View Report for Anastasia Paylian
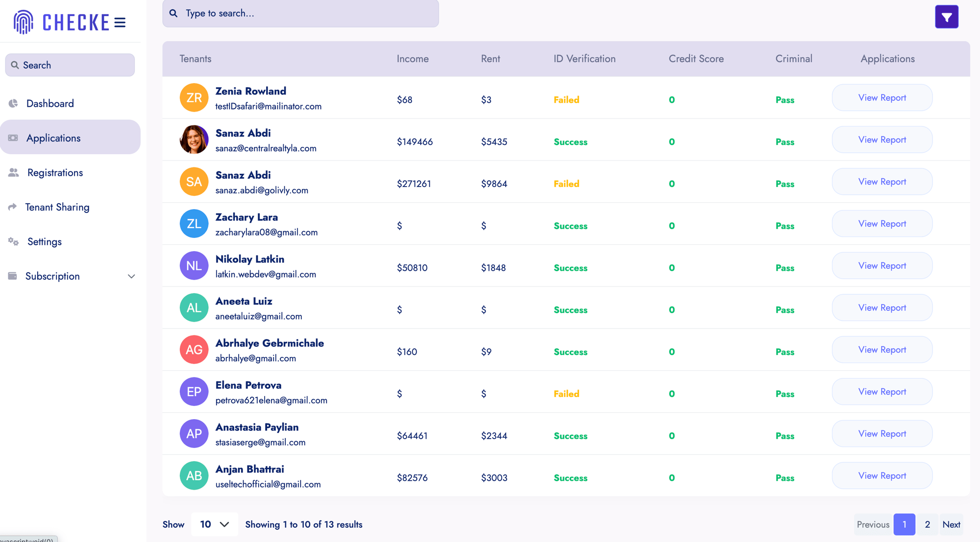Image resolution: width=980 pixels, height=542 pixels. 882,434
